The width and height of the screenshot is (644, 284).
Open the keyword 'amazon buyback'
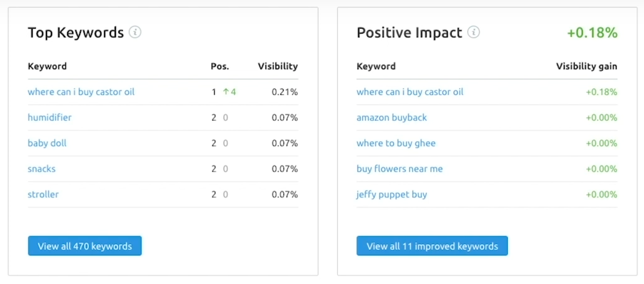(391, 117)
